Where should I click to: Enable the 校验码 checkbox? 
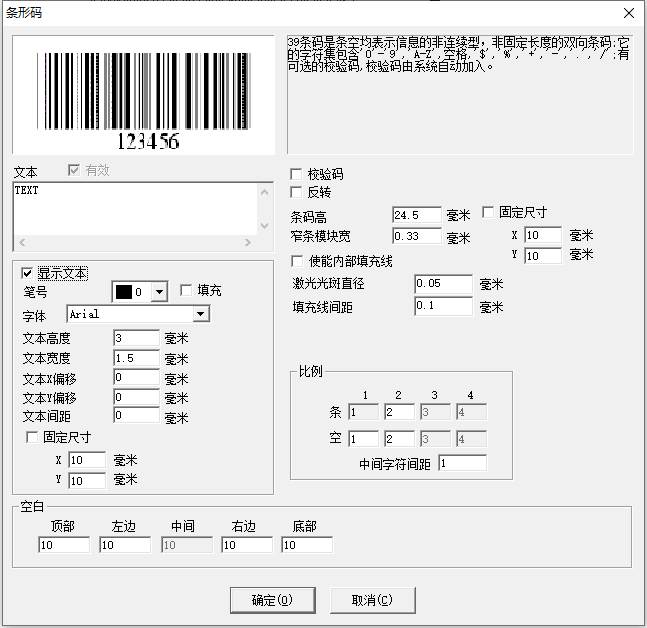[x=296, y=174]
